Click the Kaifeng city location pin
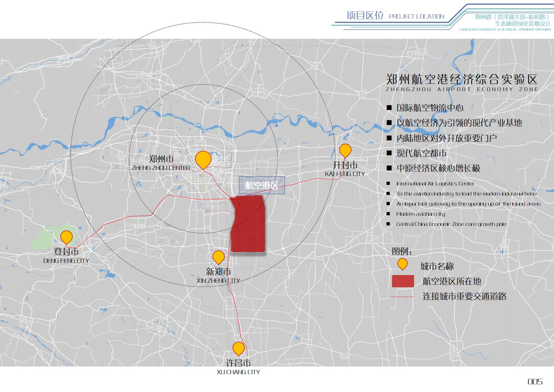The height and width of the screenshot is (392, 554). click(x=345, y=150)
